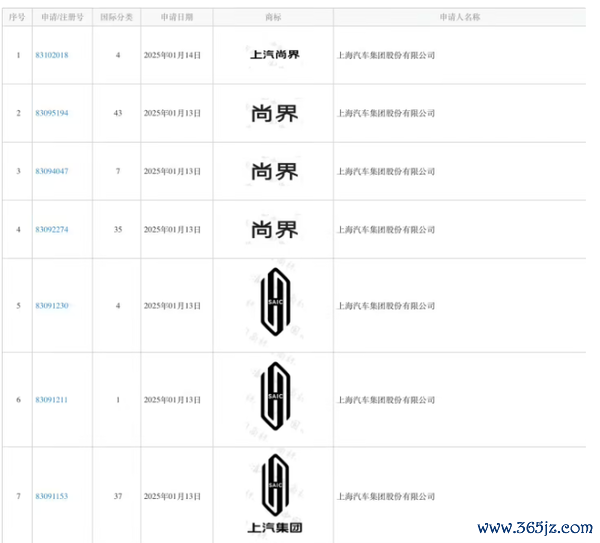Image resolution: width=600 pixels, height=543 pixels.
Task: Open registration number 83091153 link
Action: click(51, 496)
